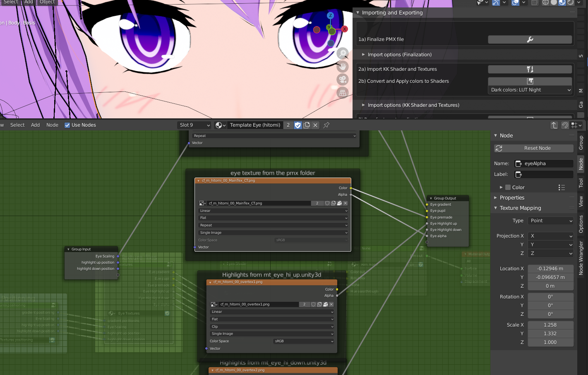Toggle fake user shield for Template Eye material

(298, 125)
